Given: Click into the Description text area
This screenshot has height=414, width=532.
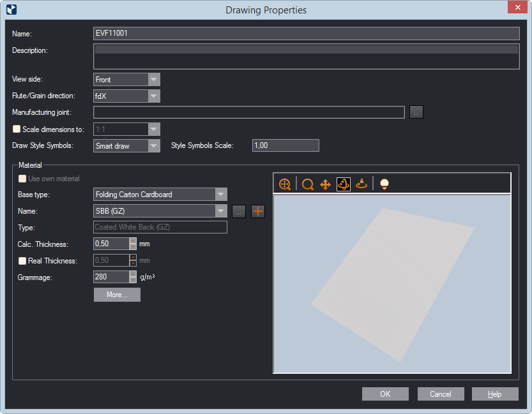Looking at the screenshot, I should pyautogui.click(x=307, y=57).
